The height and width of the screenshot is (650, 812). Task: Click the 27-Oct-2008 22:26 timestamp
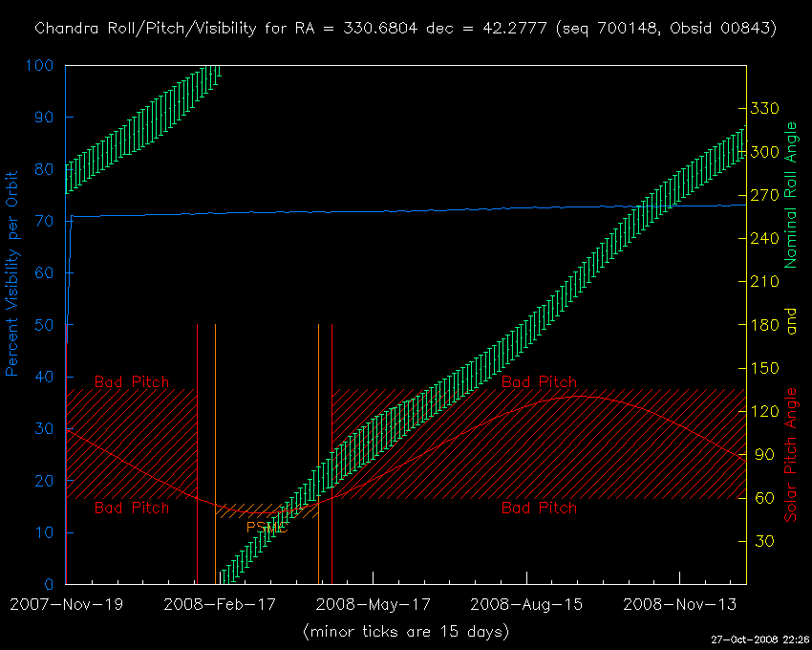pyautogui.click(x=759, y=639)
